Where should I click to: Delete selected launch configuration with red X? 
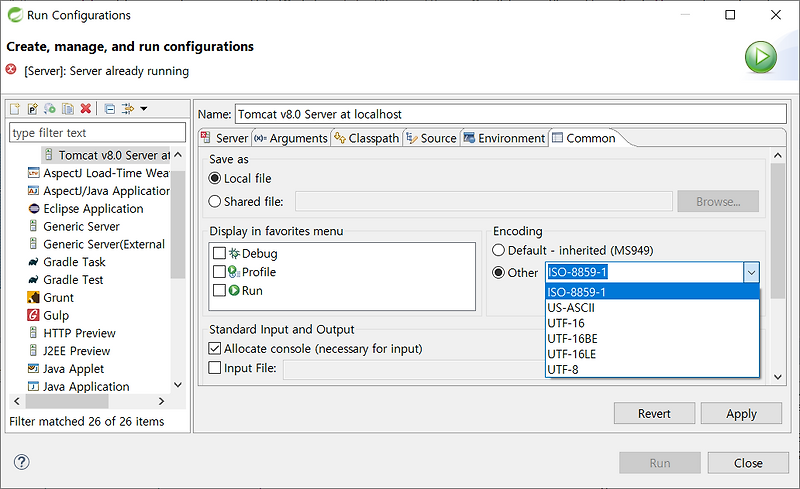click(86, 109)
